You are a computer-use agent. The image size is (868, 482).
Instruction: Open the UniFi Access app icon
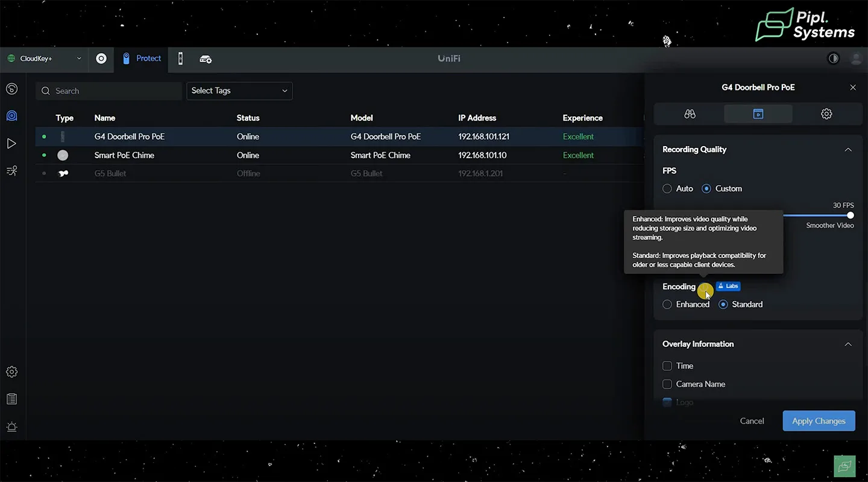[180, 59]
